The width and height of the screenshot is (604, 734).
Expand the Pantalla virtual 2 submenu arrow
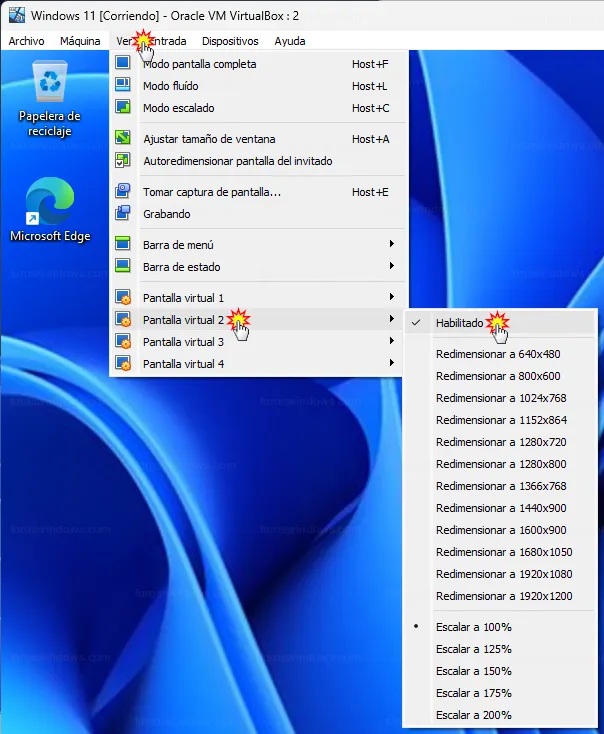pos(391,319)
